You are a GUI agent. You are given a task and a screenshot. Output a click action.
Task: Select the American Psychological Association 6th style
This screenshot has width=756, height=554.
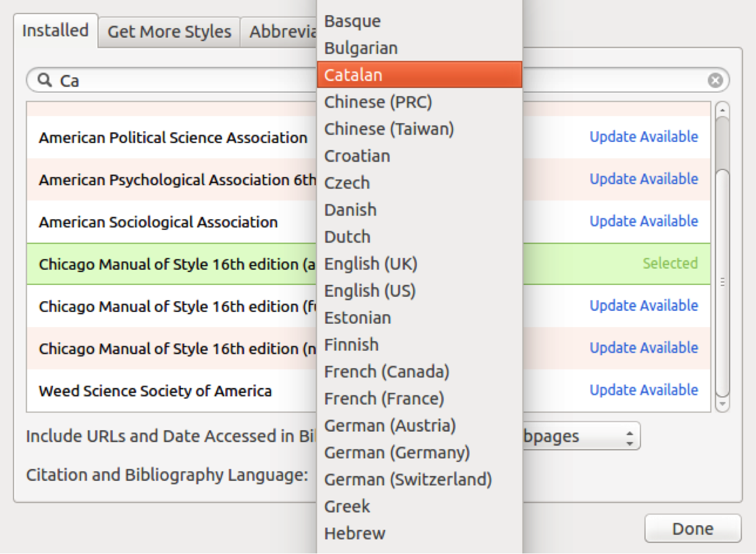[169, 180]
